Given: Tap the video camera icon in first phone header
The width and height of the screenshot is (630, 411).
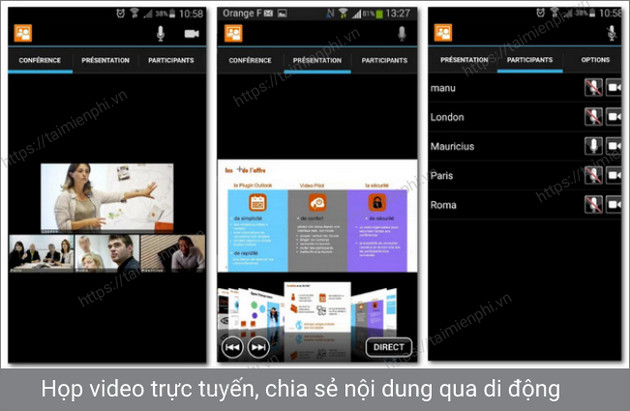Looking at the screenshot, I should point(192,33).
